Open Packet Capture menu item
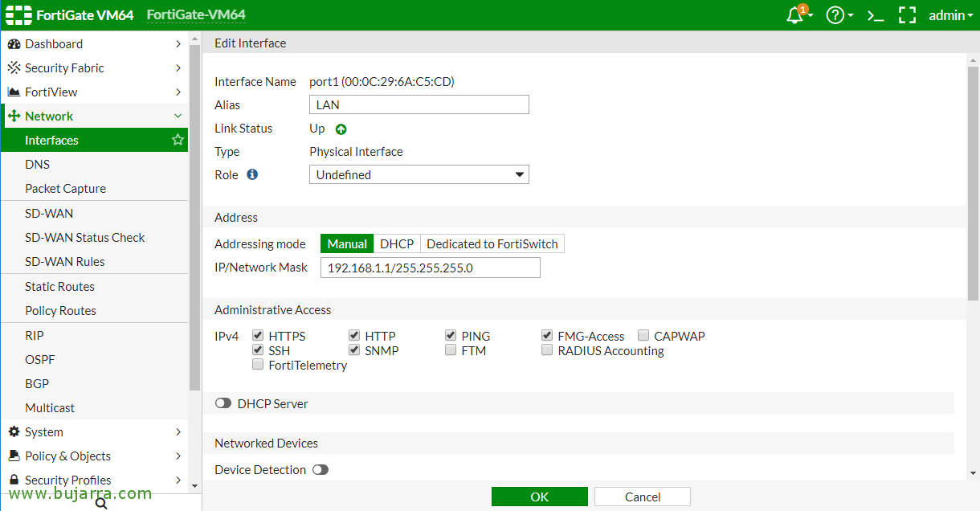The height and width of the screenshot is (511, 980). (94, 188)
